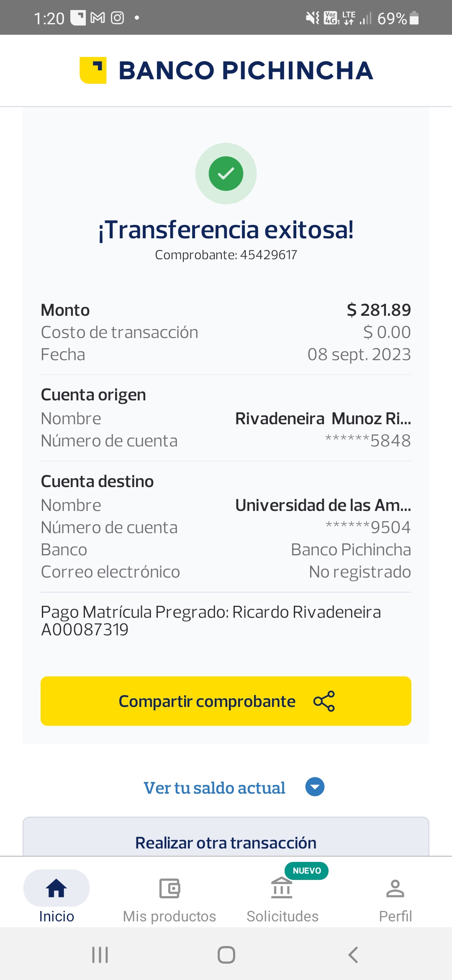Tap the Banco Pichincha yellow logo icon
The height and width of the screenshot is (980, 452).
[x=93, y=70]
